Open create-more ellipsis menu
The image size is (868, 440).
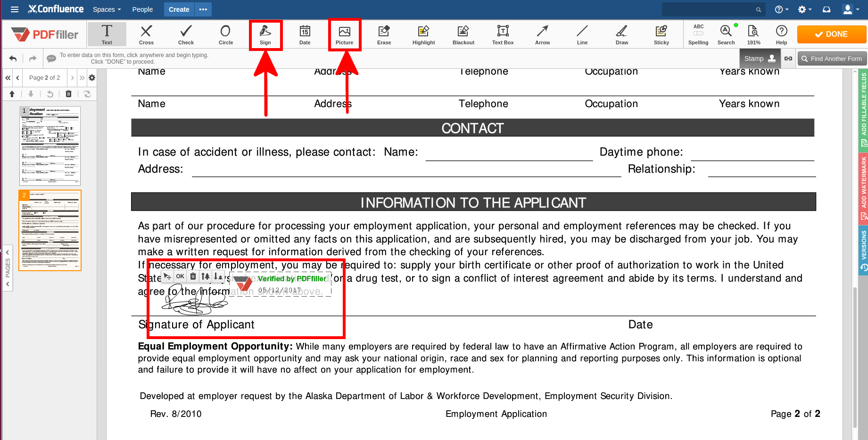[x=203, y=9]
